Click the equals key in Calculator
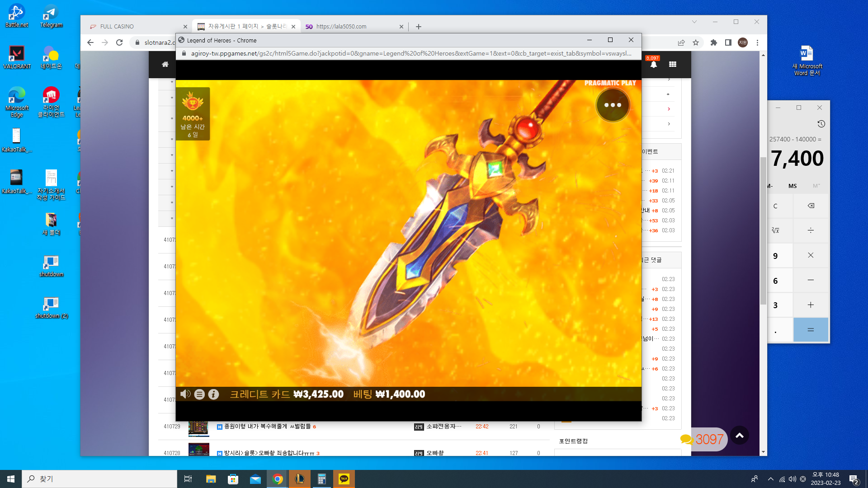The width and height of the screenshot is (868, 488). [811, 330]
